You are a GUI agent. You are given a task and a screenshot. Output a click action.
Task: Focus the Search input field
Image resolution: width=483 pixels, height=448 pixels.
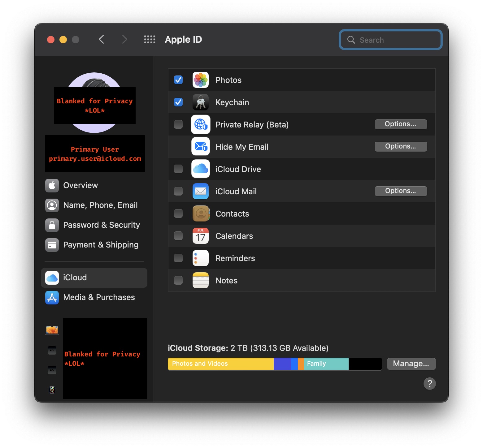coord(391,40)
